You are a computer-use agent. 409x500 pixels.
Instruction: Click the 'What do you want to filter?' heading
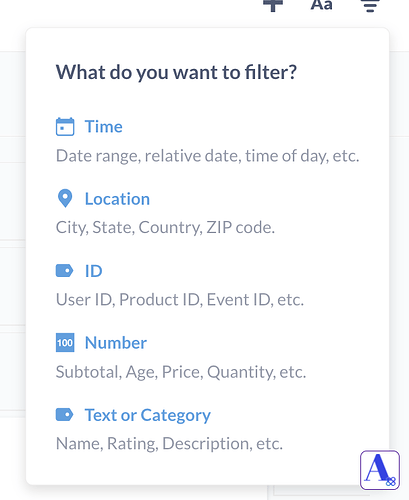176,72
